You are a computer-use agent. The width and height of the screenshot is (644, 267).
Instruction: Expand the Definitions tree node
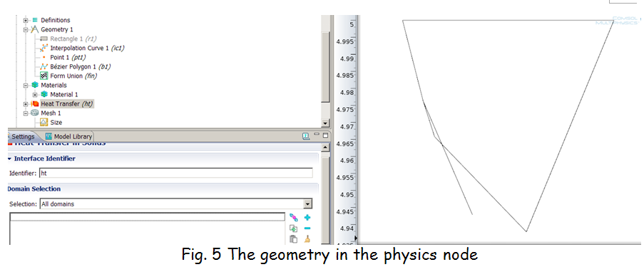point(26,20)
